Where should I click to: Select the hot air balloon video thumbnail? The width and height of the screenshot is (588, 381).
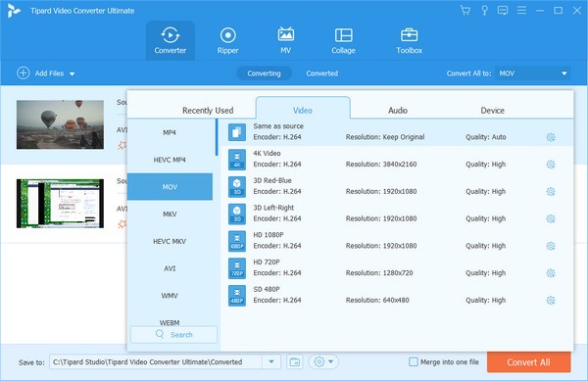click(60, 124)
